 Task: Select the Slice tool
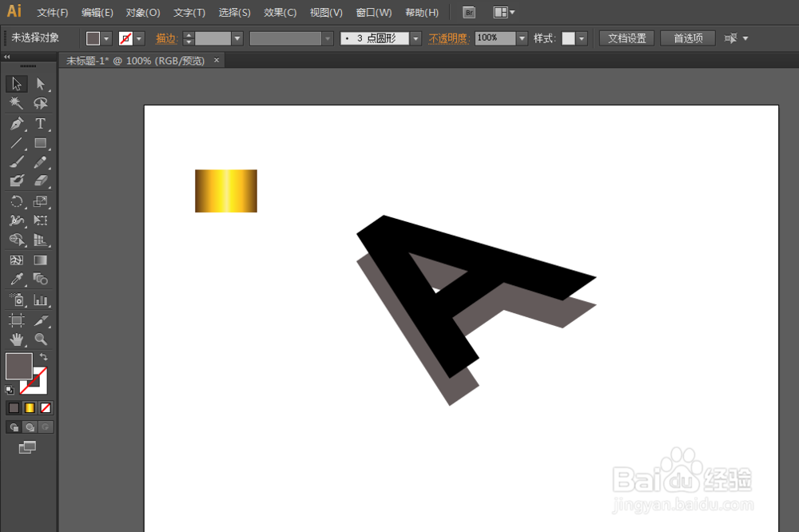click(x=40, y=320)
